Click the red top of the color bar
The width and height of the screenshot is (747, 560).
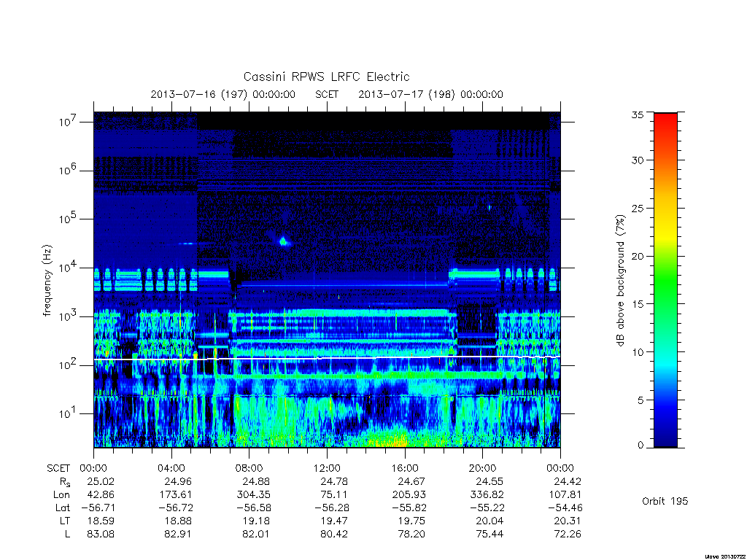click(x=665, y=120)
